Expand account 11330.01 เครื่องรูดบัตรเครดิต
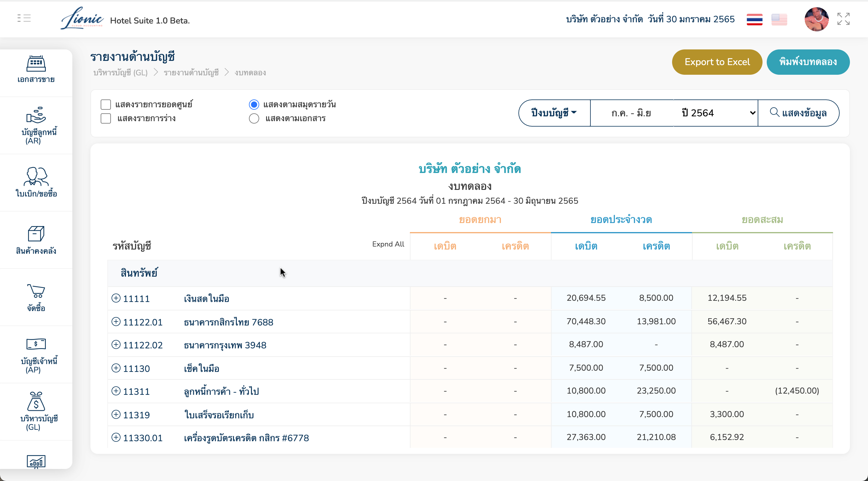This screenshot has height=481, width=868. tap(116, 437)
